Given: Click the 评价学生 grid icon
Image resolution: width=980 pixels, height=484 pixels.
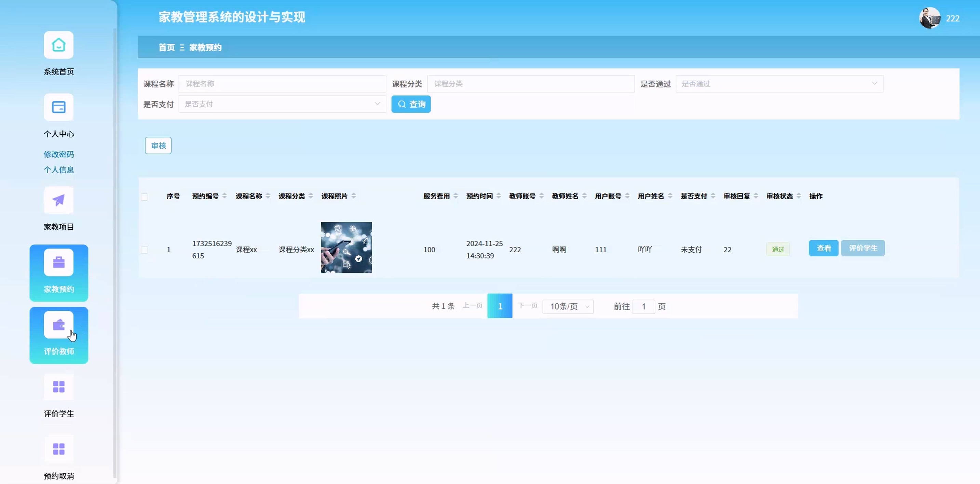Looking at the screenshot, I should [58, 387].
